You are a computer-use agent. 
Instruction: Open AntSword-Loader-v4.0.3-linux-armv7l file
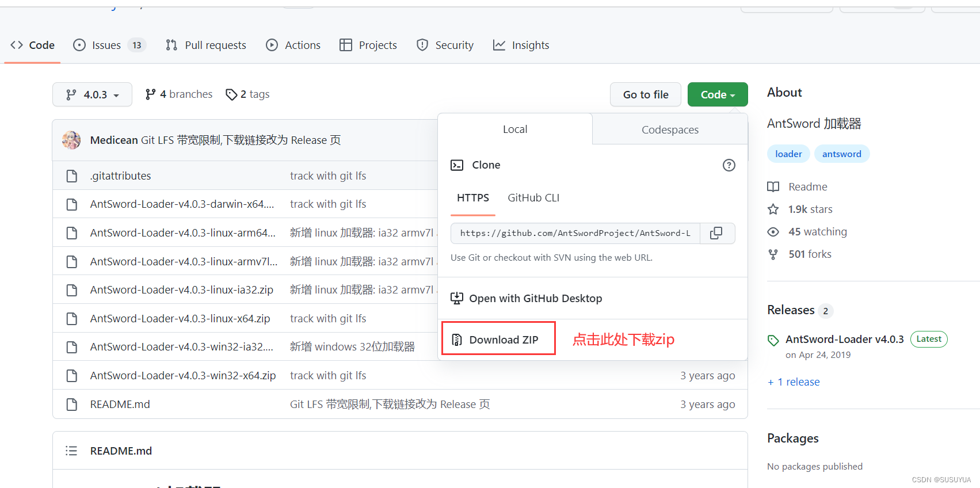(184, 261)
